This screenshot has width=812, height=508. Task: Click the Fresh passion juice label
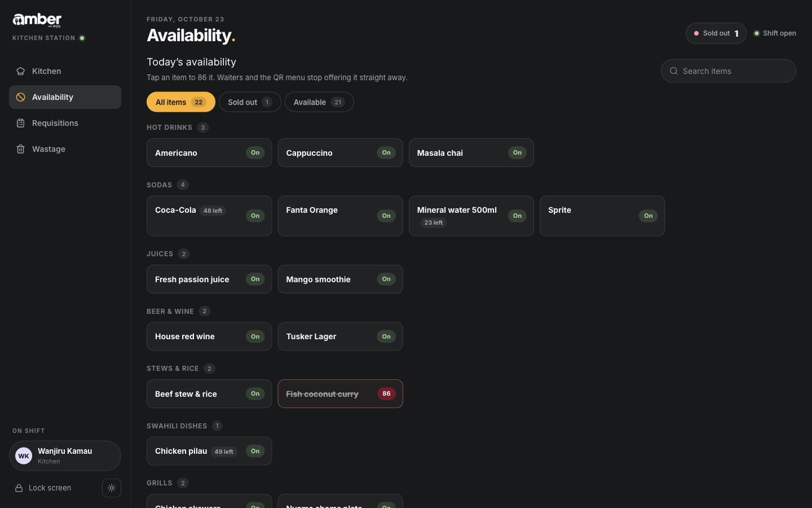pos(192,279)
